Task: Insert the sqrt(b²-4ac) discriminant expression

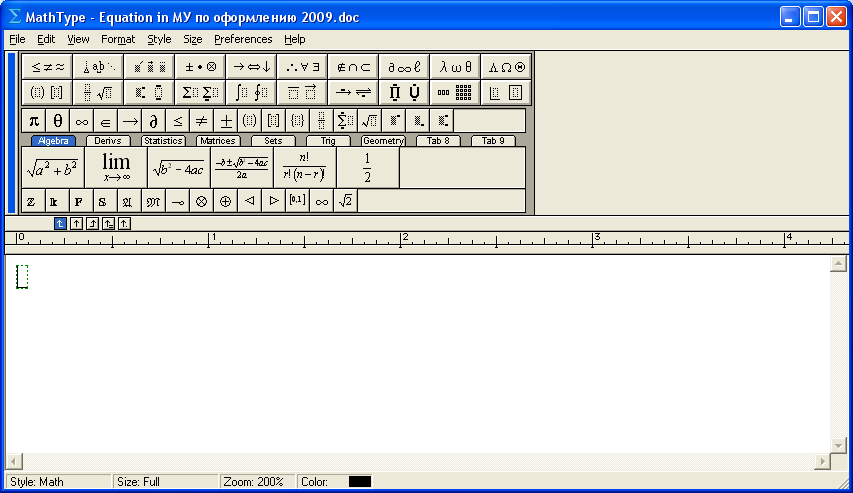Action: tap(179, 168)
